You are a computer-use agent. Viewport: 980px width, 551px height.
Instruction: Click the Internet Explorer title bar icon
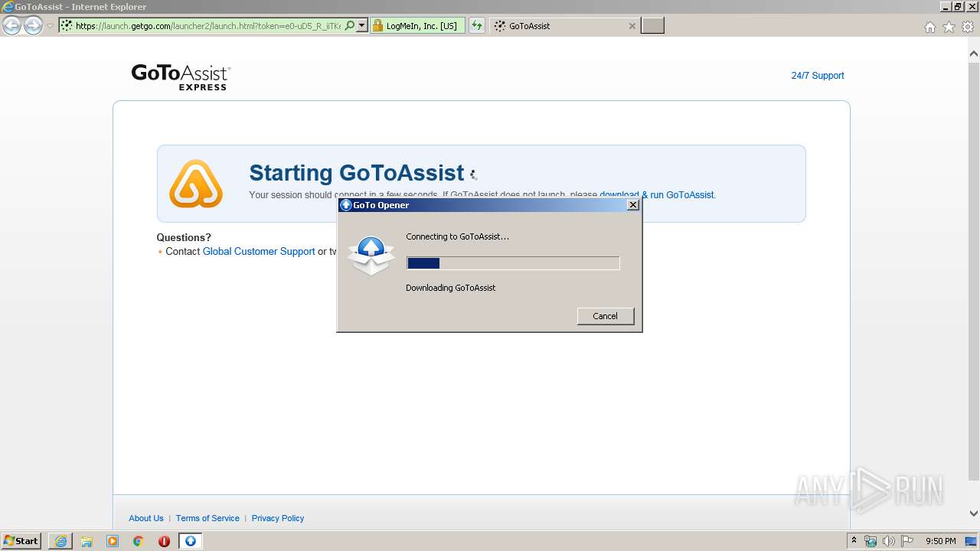(8, 7)
